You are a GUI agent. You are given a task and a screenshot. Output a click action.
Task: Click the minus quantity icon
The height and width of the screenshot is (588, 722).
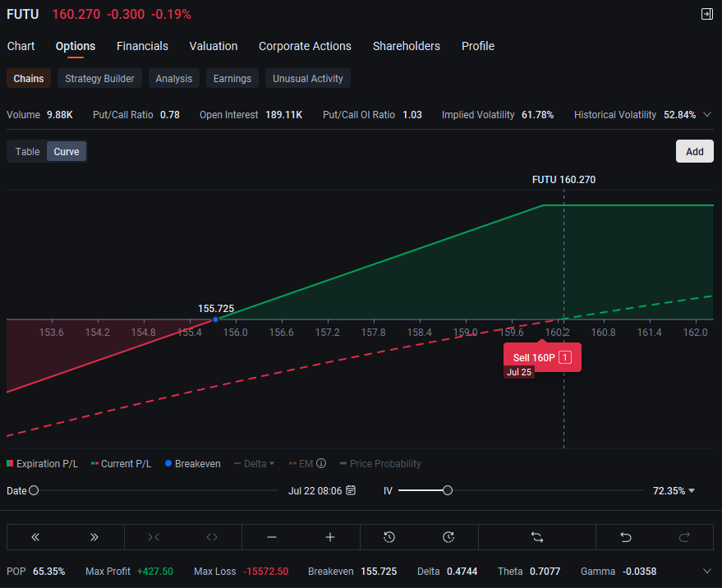pyautogui.click(x=272, y=537)
